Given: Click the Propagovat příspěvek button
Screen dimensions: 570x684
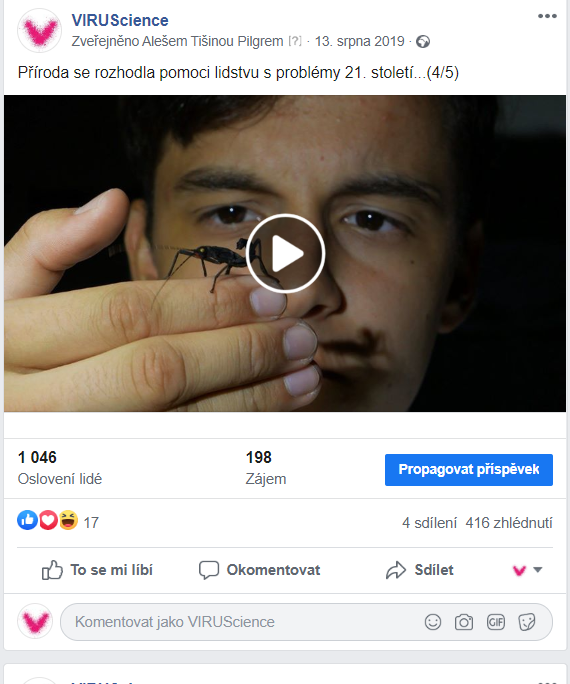Looking at the screenshot, I should [469, 470].
